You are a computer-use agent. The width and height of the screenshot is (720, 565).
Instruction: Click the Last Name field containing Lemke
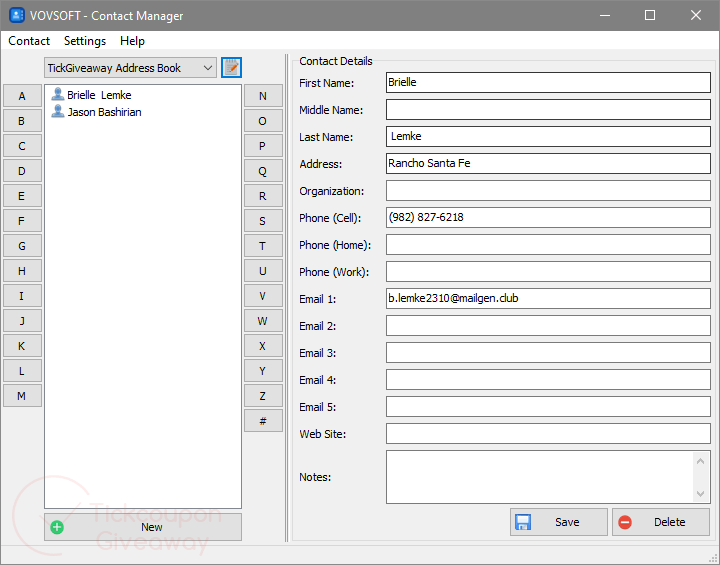point(548,136)
